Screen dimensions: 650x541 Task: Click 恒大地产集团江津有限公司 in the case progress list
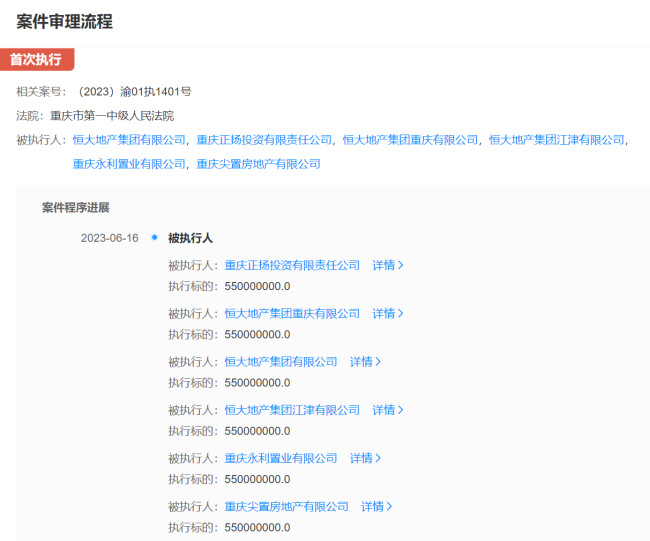[292, 410]
